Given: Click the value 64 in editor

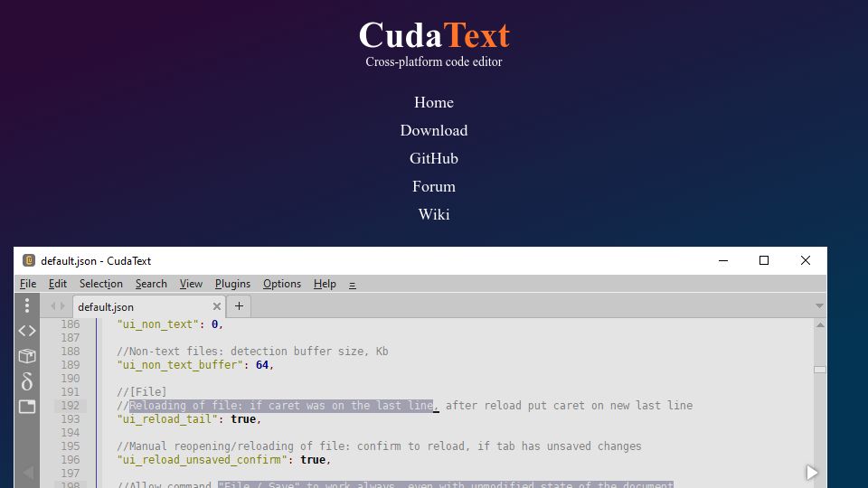Looking at the screenshot, I should 262,365.
